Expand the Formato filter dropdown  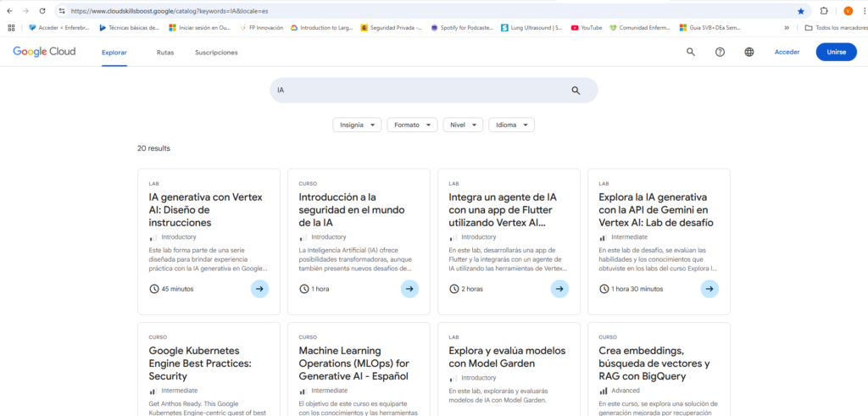[x=413, y=125]
